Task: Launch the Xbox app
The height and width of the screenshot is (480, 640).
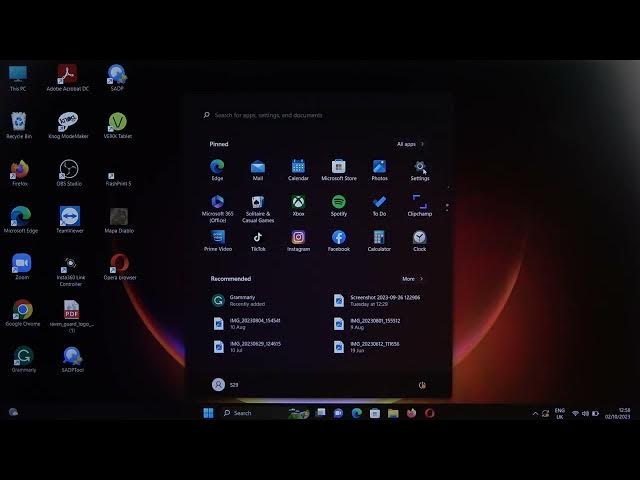Action: click(x=298, y=206)
